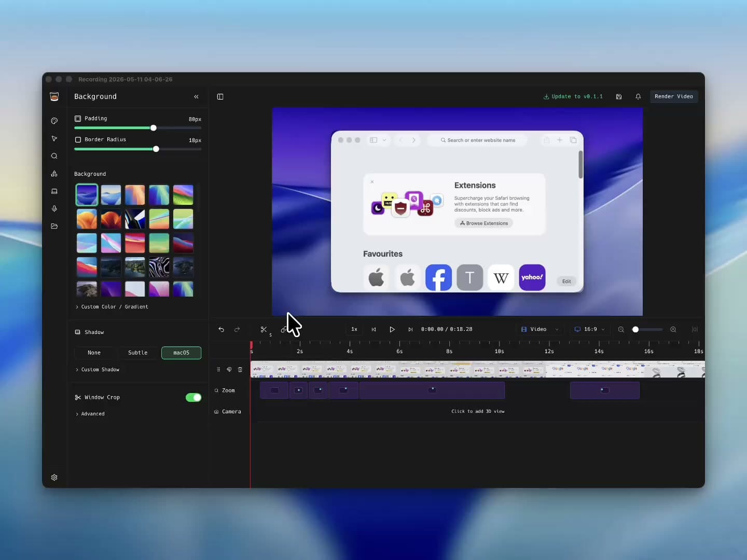Image resolution: width=747 pixels, height=560 pixels.
Task: Select the orange Ventura background thumbnail
Action: click(x=87, y=219)
